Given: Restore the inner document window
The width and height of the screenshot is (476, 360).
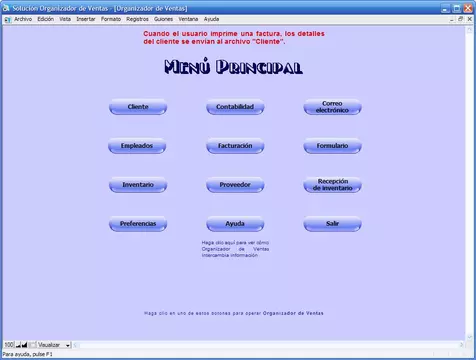Looking at the screenshot, I should 460,19.
